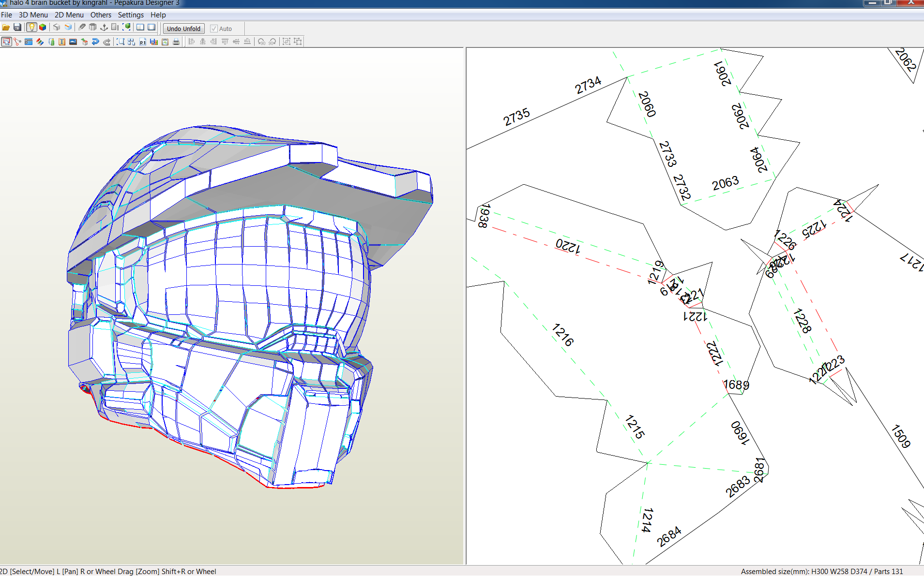Click edge number 1220 in 2D pattern

click(568, 246)
